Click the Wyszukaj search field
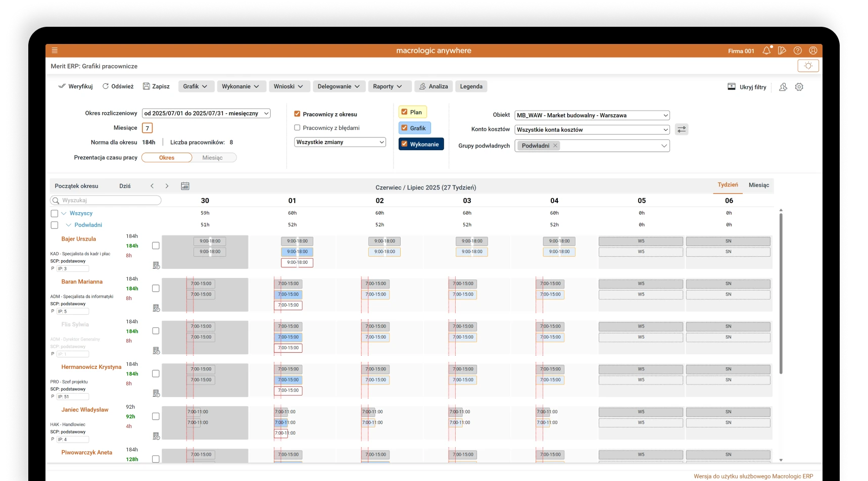Image resolution: width=868 pixels, height=481 pixels. (109, 200)
